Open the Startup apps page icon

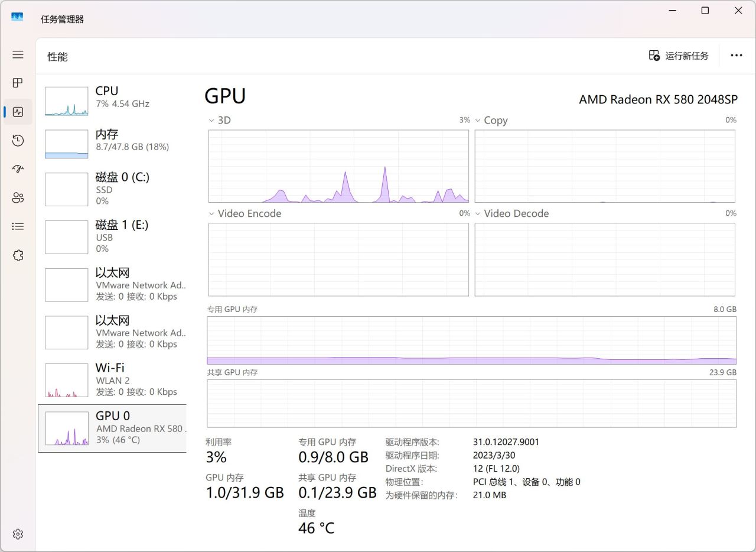pos(18,168)
